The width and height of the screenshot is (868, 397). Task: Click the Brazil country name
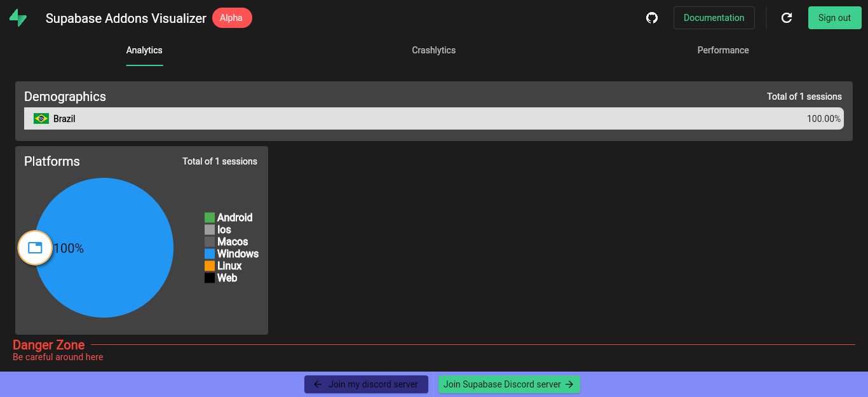tap(64, 119)
